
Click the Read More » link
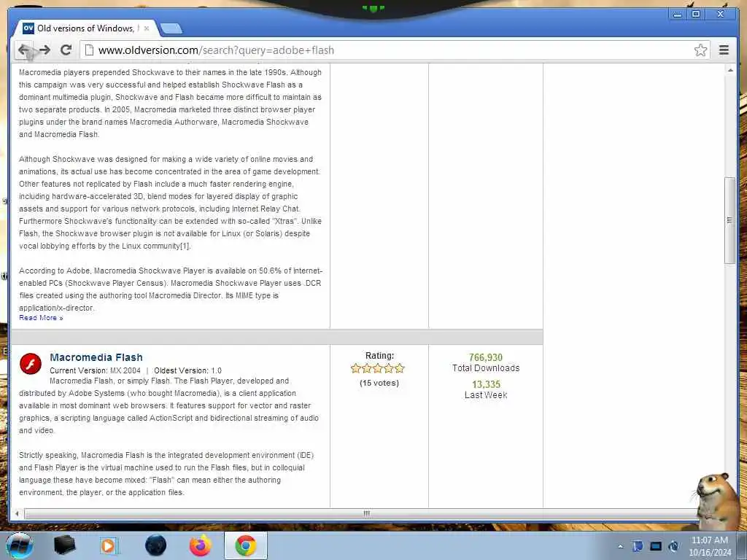tap(41, 318)
